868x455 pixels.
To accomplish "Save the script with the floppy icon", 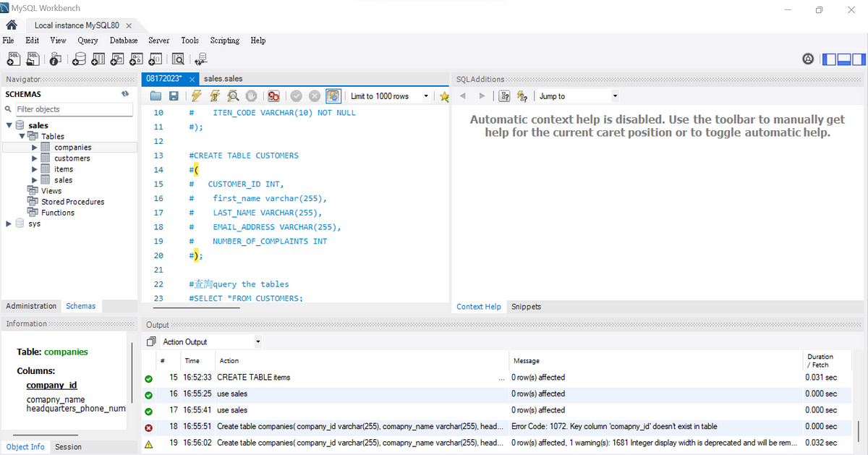I will pyautogui.click(x=174, y=96).
